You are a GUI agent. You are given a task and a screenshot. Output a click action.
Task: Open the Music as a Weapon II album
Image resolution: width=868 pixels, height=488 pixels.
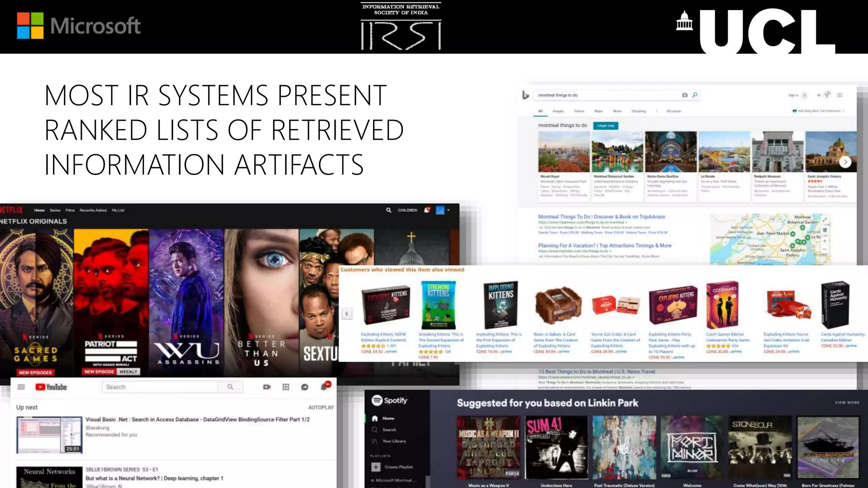coord(489,452)
